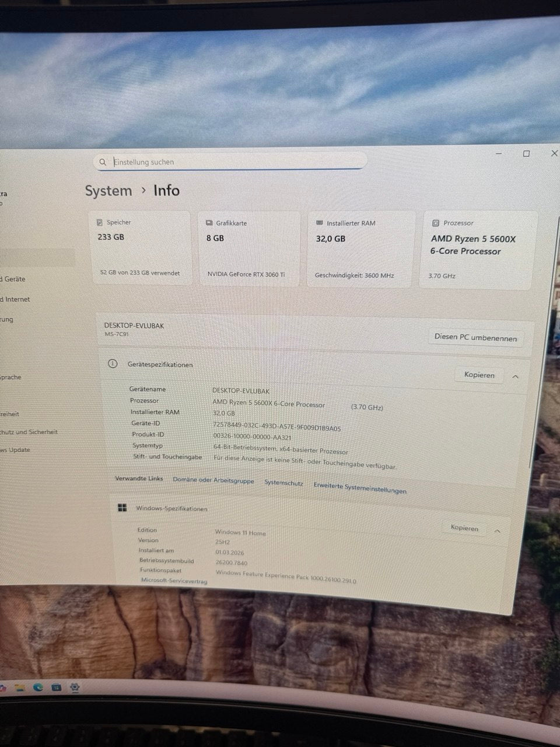Click the DESKTOP-EVLUBAK header name
Screen dimensions: 560x747
point(134,326)
